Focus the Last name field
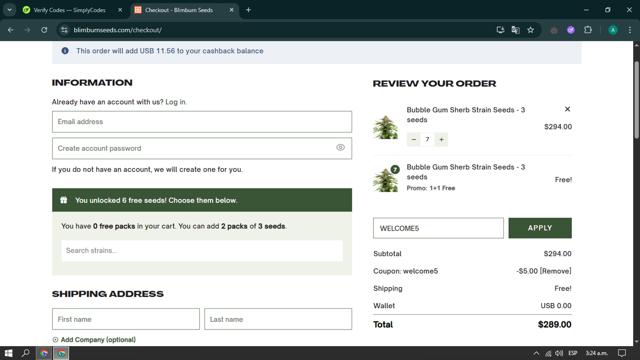Image resolution: width=640 pixels, height=360 pixels. pos(278,319)
